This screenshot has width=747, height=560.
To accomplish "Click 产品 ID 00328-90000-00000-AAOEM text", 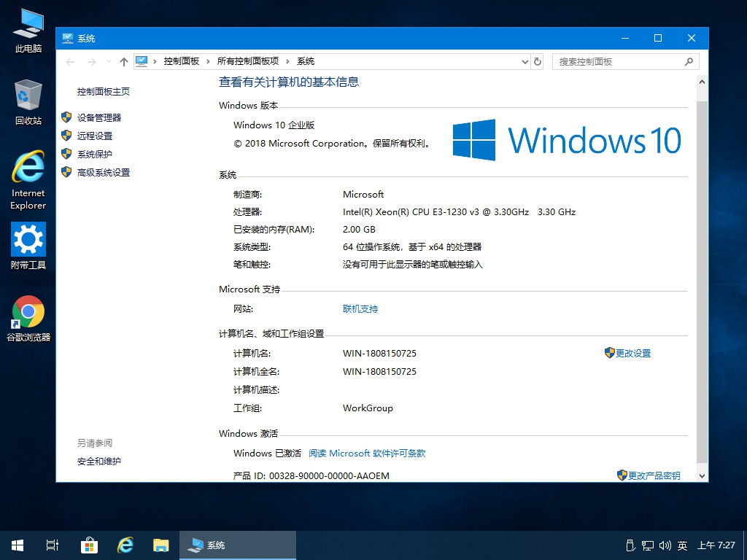I will pos(311,475).
